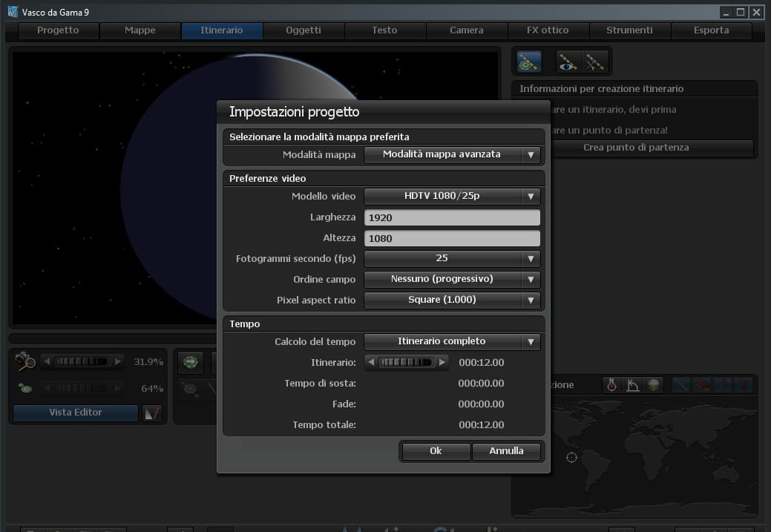Select the route creation tool icon
771x532 pixels.
(529, 62)
